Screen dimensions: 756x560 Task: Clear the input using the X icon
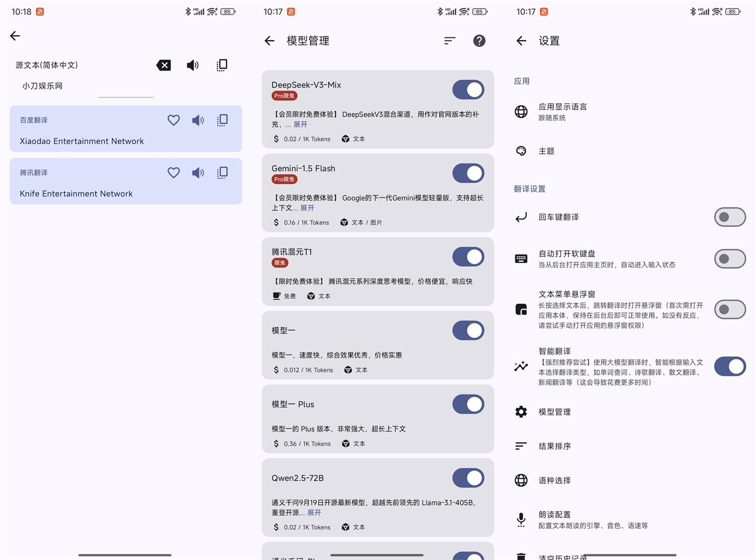coord(163,65)
